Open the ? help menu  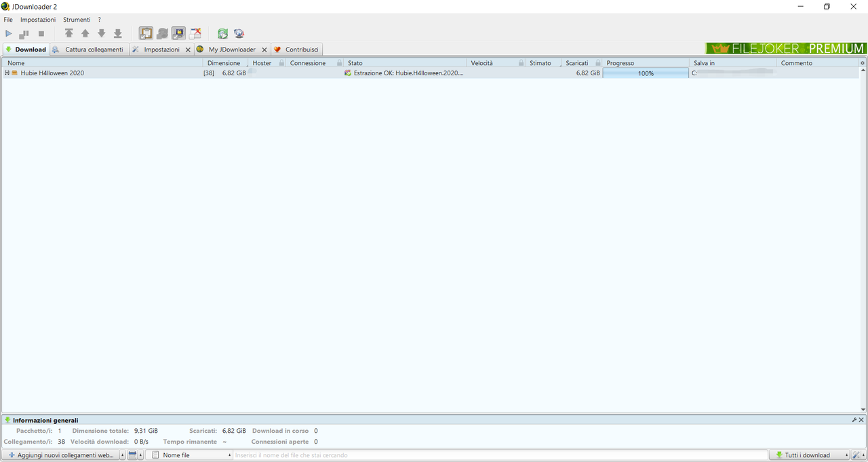click(x=99, y=20)
